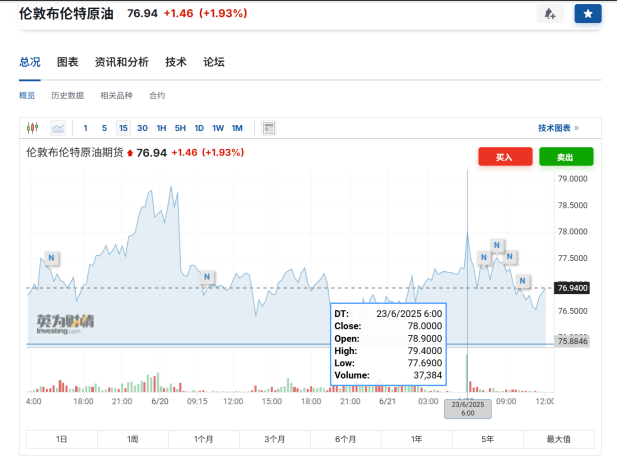Click the High 79.4000 tooltip value
This screenshot has width=617, height=457.
click(x=425, y=351)
